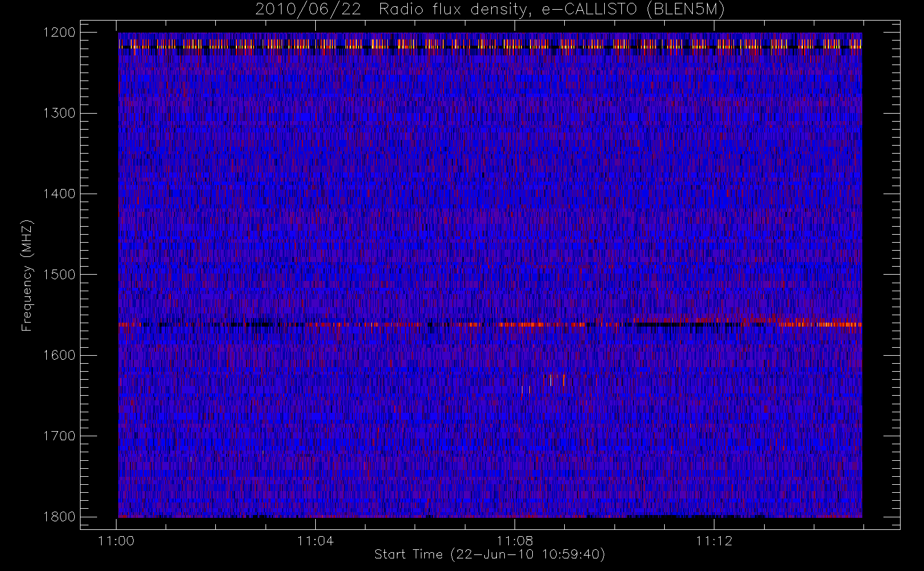Image resolution: width=924 pixels, height=571 pixels.
Task: Click the 1500 frequency tick label
Action: click(59, 275)
